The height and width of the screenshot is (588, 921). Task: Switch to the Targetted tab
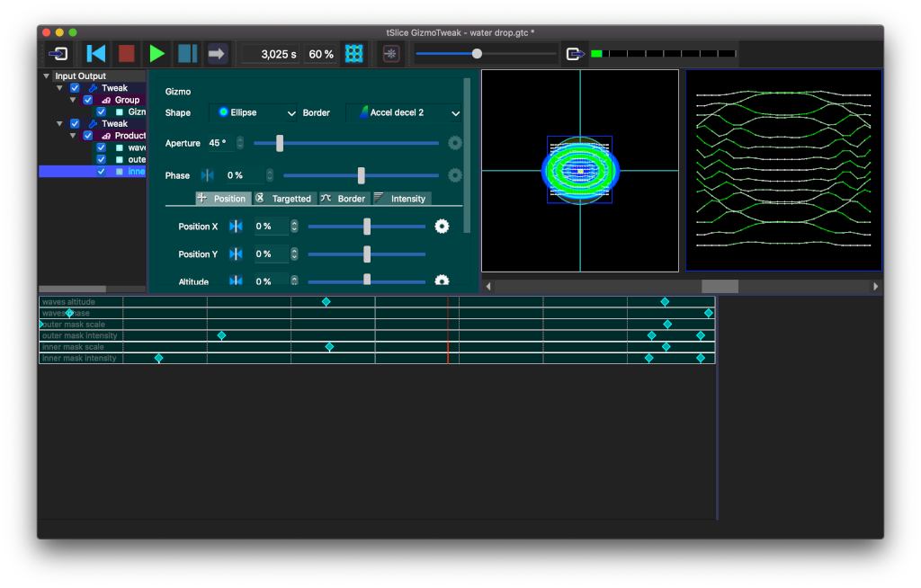coord(285,198)
